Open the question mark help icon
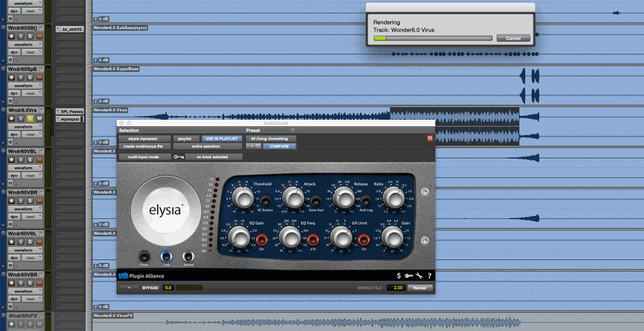The height and width of the screenshot is (331, 644). tap(430, 276)
